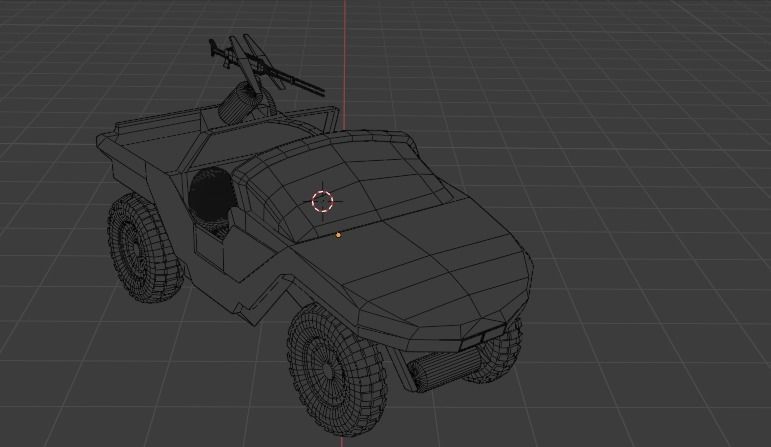Select the nearest front wheel mesh
This screenshot has width=771, height=447.
337,370
